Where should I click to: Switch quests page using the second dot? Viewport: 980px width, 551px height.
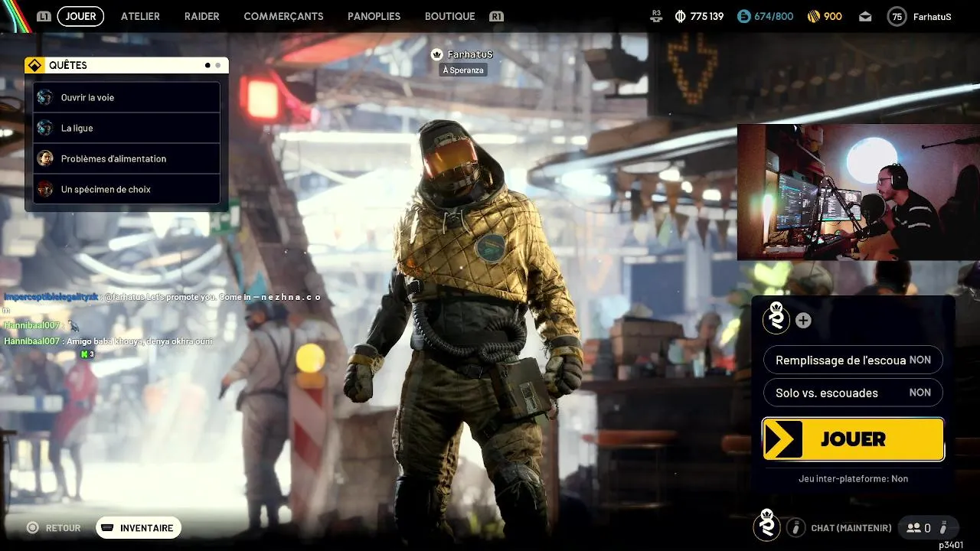[x=217, y=66]
